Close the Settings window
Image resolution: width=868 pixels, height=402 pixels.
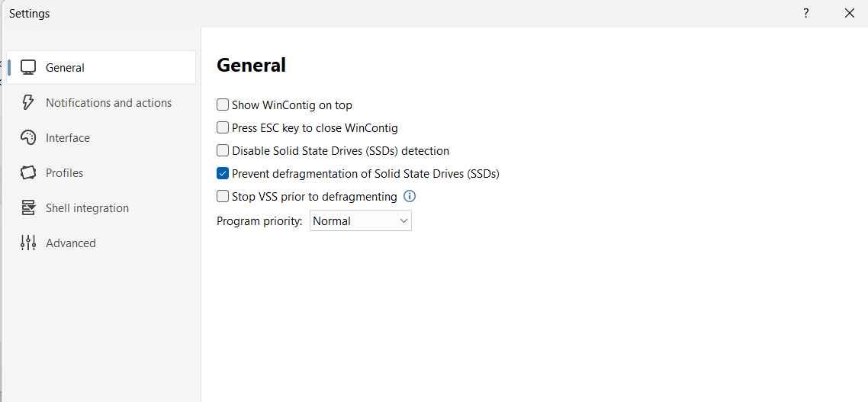click(850, 13)
